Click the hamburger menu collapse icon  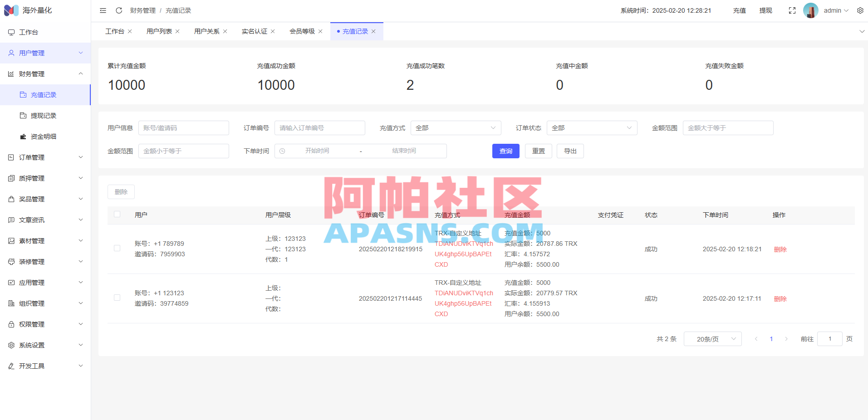[x=103, y=10]
